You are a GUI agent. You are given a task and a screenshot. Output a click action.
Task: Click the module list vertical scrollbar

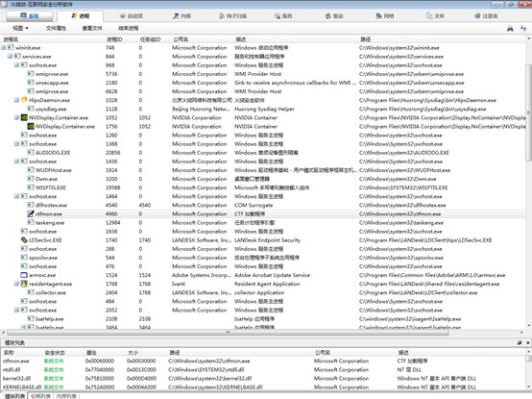tap(528, 359)
